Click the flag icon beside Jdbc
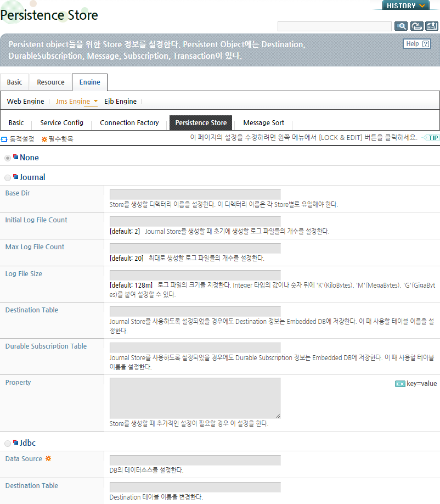Viewport: 440px width, 504px height. [16, 443]
